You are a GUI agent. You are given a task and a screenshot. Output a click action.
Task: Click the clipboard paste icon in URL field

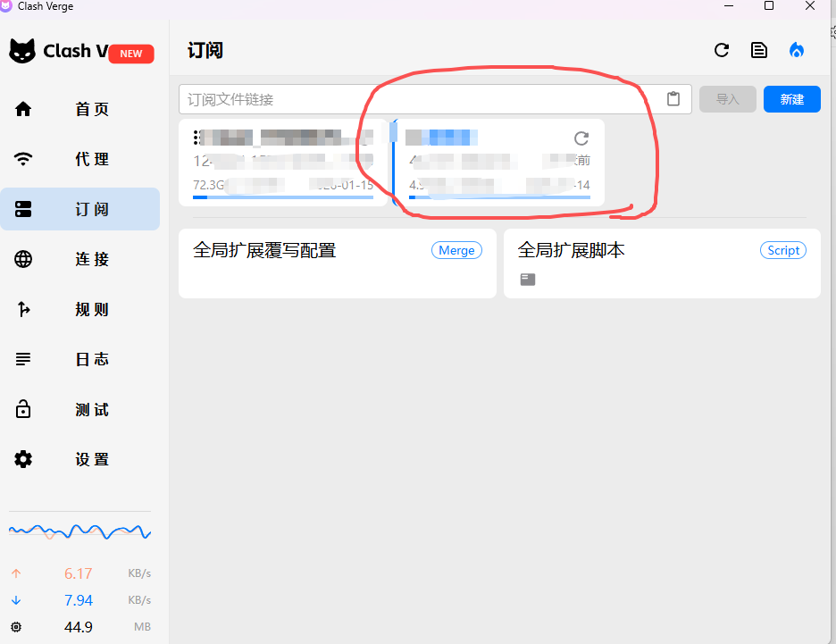pyautogui.click(x=673, y=99)
